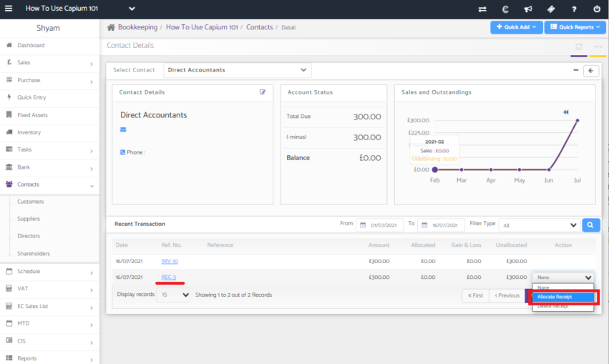Click the home icon in breadcrumb
This screenshot has width=609, height=364.
pyautogui.click(x=111, y=27)
